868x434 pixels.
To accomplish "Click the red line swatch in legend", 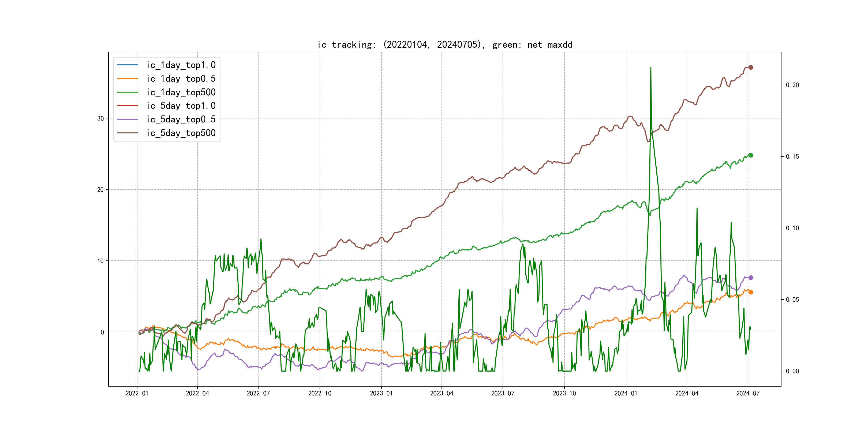I will [128, 106].
